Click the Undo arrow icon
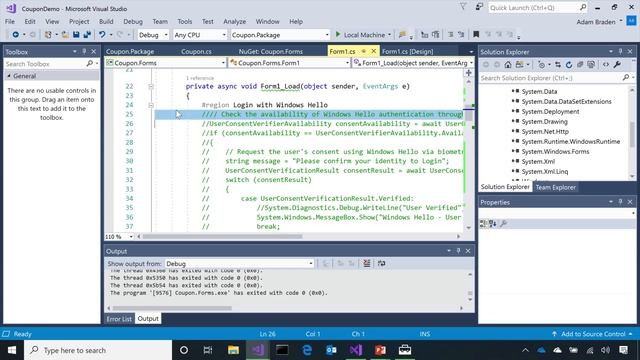Viewport: 640px width, 360px height. pyautogui.click(x=102, y=35)
